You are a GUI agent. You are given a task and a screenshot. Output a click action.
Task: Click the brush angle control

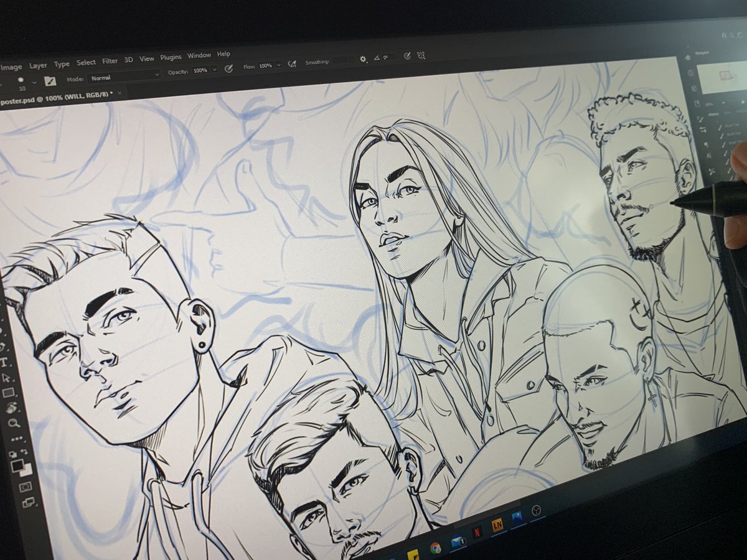[385, 57]
